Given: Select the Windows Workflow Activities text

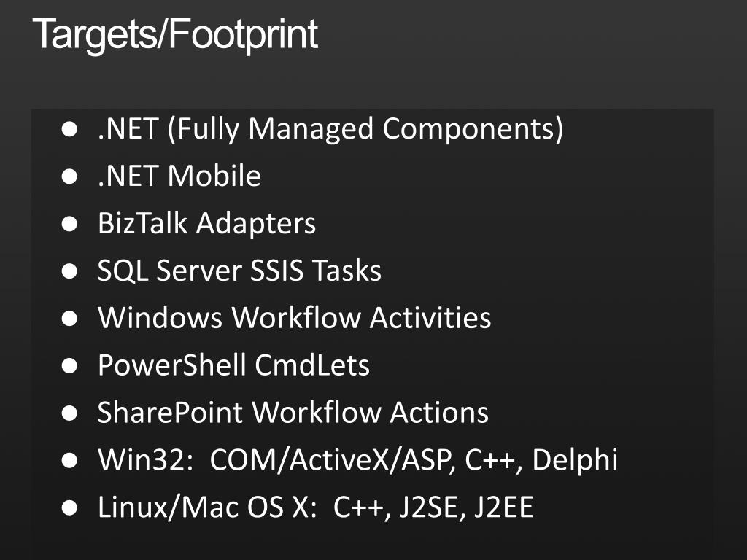Looking at the screenshot, I should pyautogui.click(x=295, y=318).
